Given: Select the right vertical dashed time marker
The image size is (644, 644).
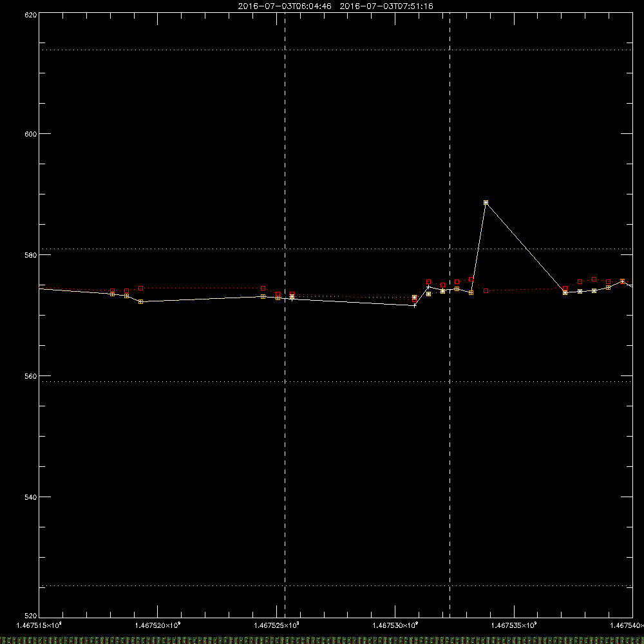Looking at the screenshot, I should [x=450, y=315].
